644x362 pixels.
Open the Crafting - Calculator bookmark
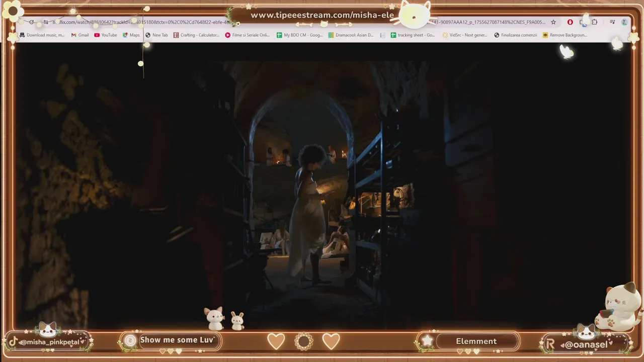[196, 35]
